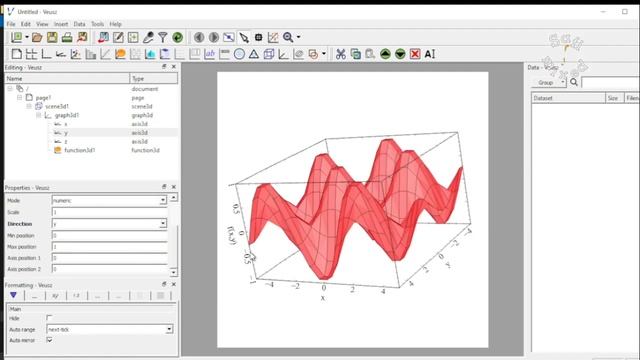Switch to the Main formatting tab
The height and width of the screenshot is (360, 640).
[13, 295]
